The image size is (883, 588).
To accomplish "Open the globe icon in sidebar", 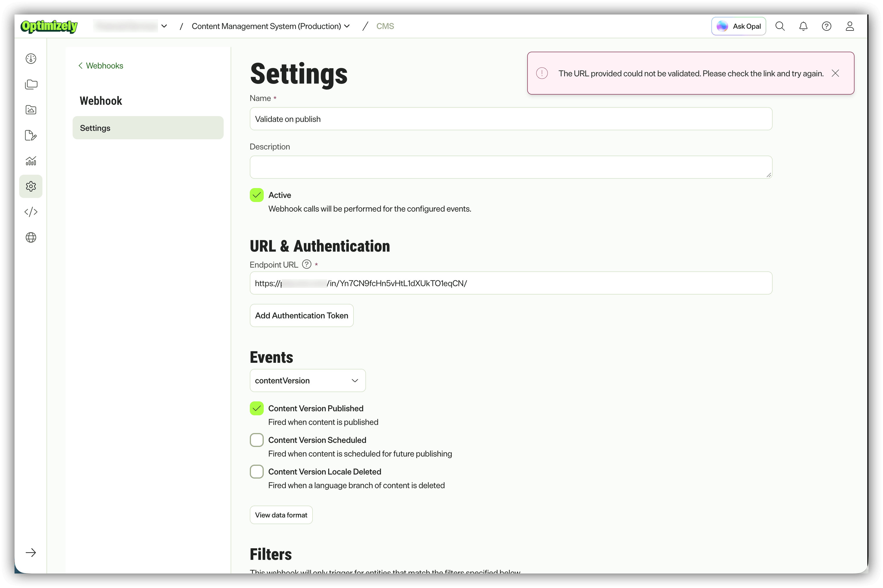I will click(x=31, y=237).
